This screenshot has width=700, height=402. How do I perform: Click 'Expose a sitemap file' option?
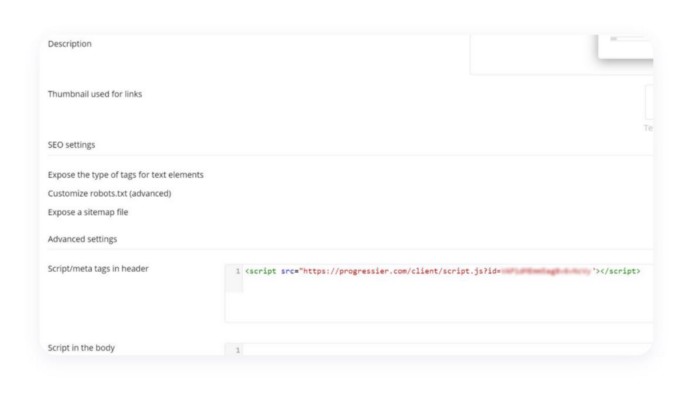click(x=88, y=212)
